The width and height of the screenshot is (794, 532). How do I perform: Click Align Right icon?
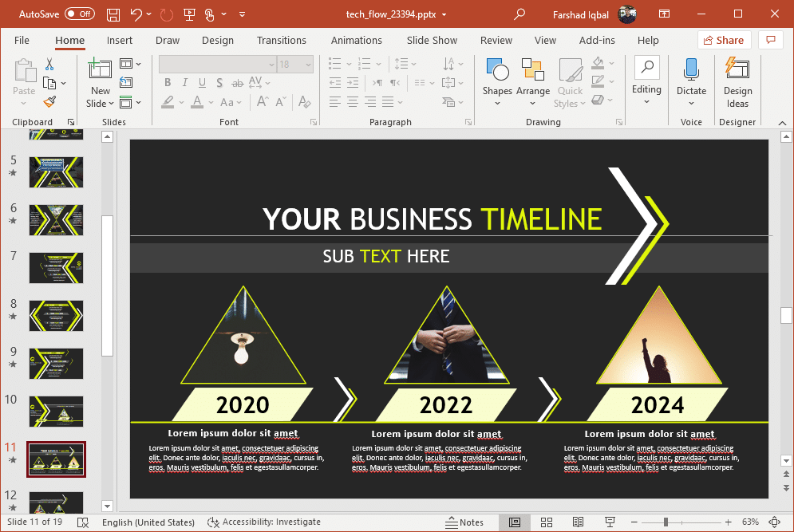(371, 102)
